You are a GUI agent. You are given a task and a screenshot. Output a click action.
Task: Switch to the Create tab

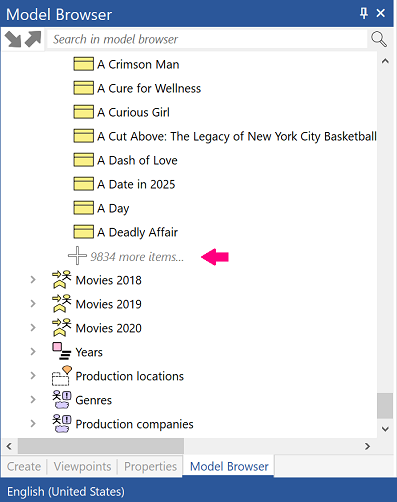[24, 466]
